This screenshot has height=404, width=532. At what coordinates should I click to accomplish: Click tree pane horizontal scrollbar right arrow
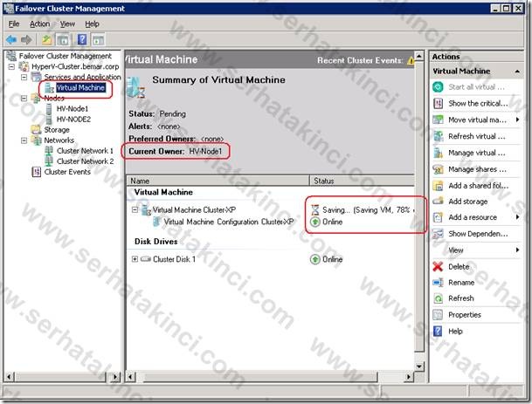click(x=115, y=377)
